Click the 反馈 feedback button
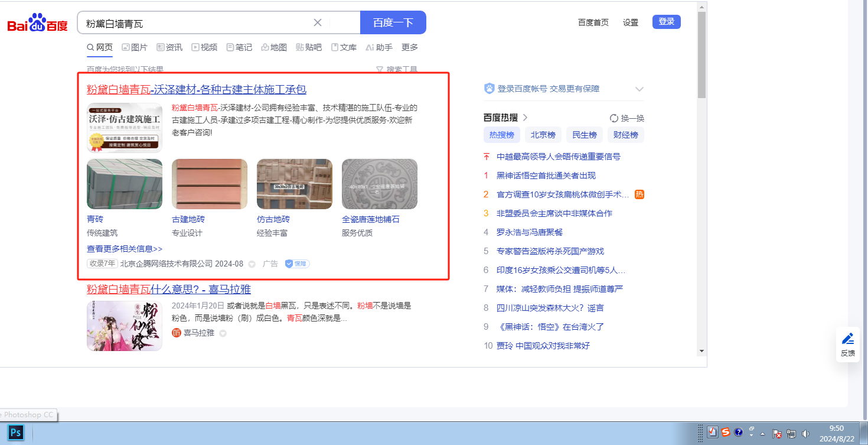Screen dimensions: 868x445 [848, 345]
